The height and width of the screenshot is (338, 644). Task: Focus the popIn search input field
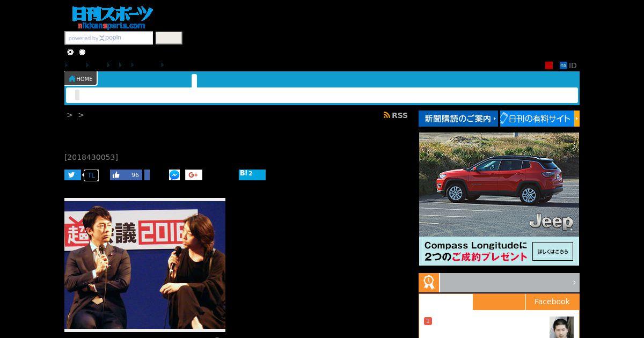pyautogui.click(x=109, y=38)
